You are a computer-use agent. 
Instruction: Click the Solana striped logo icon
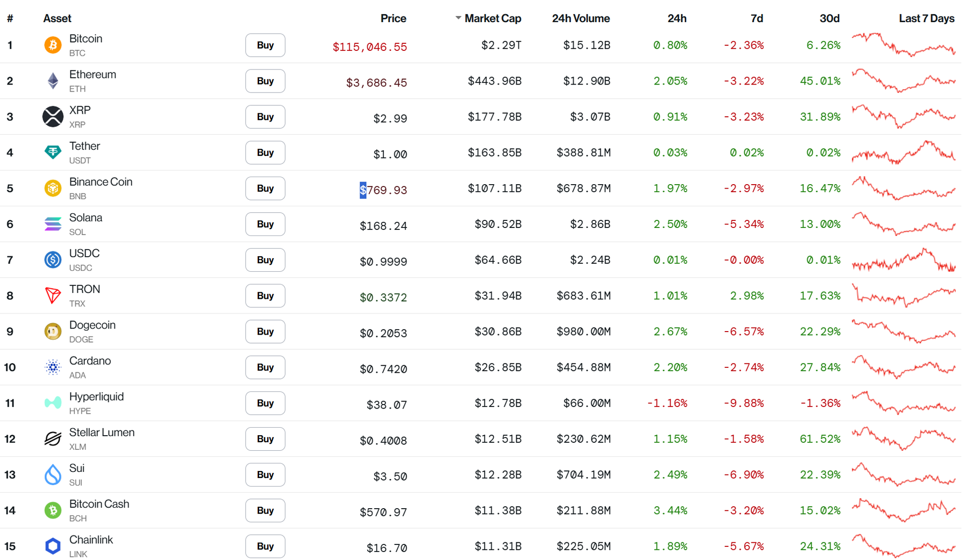[53, 224]
